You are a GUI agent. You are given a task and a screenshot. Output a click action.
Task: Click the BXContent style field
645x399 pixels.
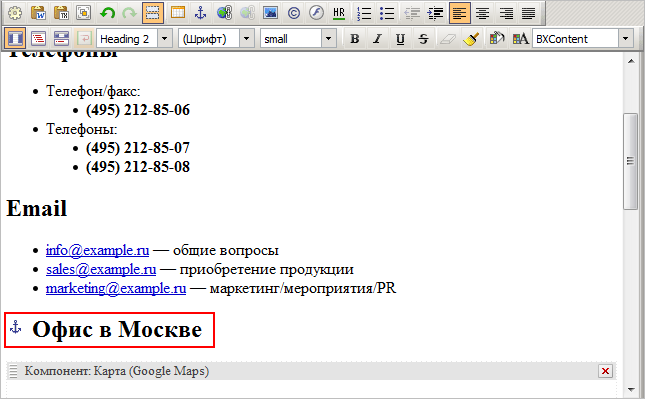[575, 39]
